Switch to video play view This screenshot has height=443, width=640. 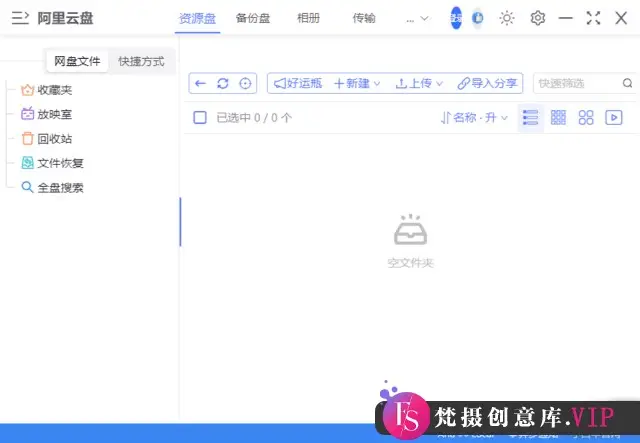point(614,118)
